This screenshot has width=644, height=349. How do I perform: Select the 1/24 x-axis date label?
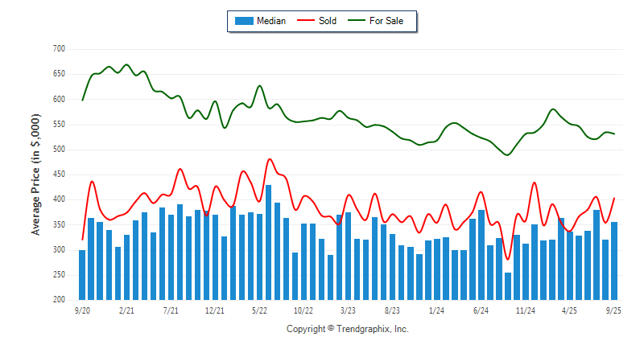click(x=437, y=310)
